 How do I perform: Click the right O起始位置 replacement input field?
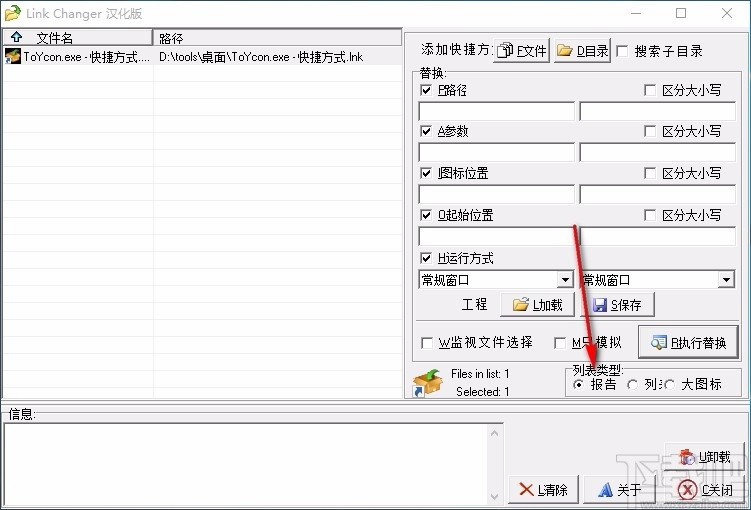tap(658, 236)
